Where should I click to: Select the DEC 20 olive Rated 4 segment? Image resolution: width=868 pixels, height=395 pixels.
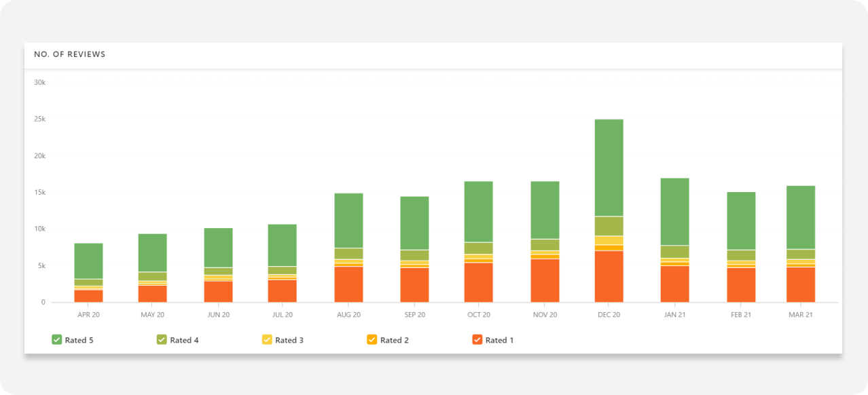(x=609, y=226)
